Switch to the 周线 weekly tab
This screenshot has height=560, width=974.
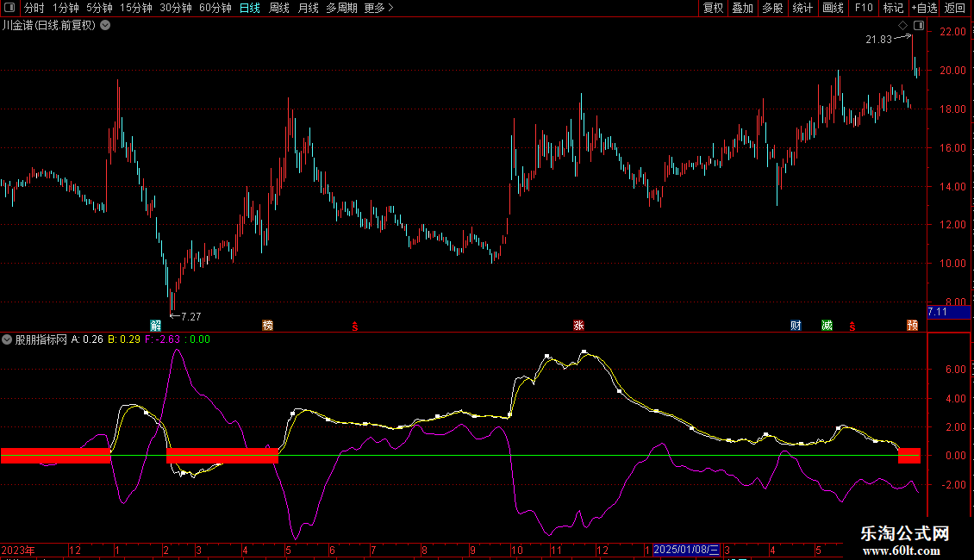(x=279, y=8)
